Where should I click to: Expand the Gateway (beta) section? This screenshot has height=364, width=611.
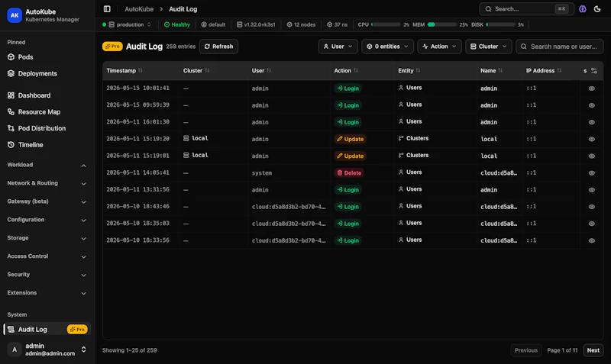(47, 201)
